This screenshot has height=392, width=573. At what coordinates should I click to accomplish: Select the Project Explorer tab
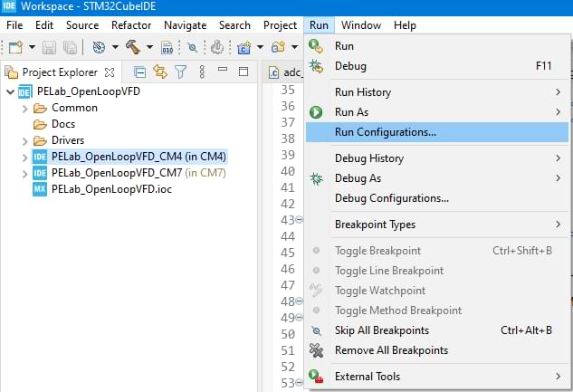pos(60,72)
